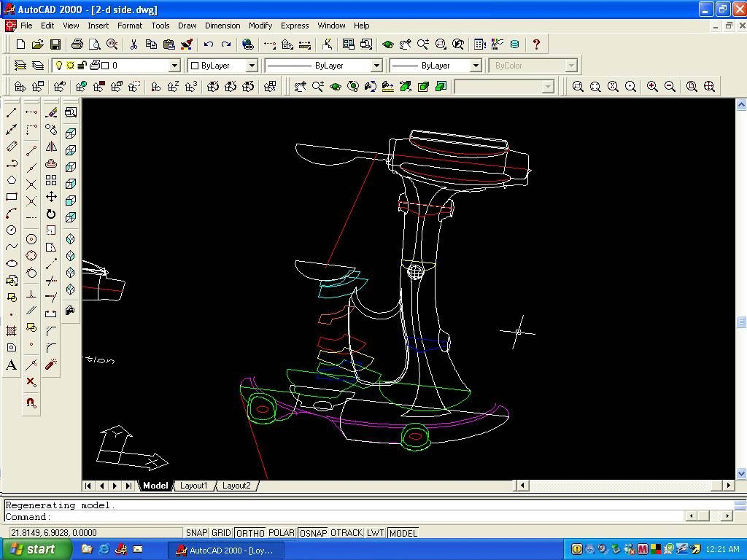Screen dimensions: 747x560
Task: Click the Undo arrow icon
Action: [x=209, y=44]
